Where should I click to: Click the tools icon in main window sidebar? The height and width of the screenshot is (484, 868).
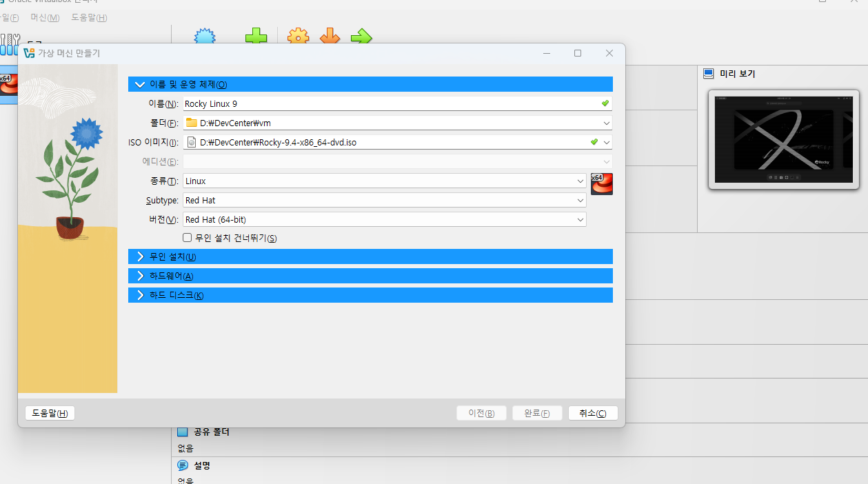(x=10, y=45)
